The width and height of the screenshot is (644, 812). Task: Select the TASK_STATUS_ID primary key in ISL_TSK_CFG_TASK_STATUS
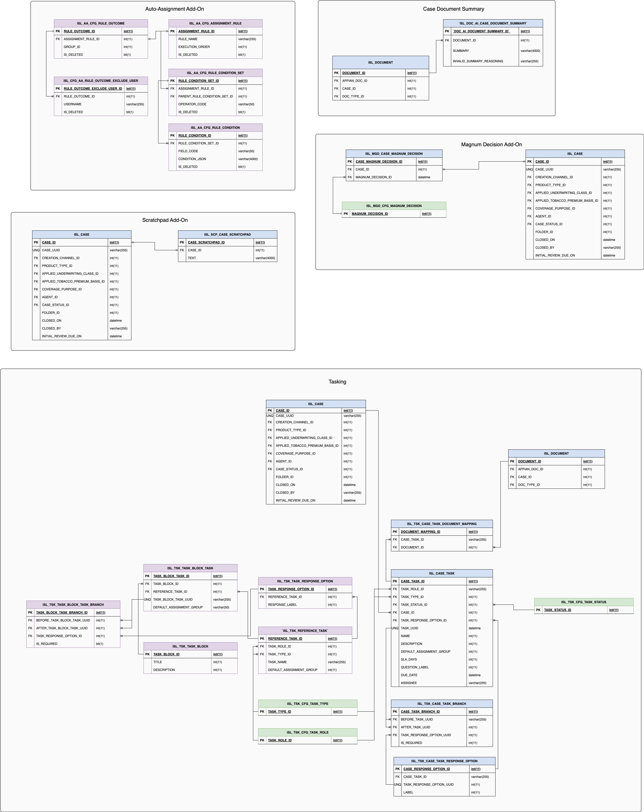point(584,610)
